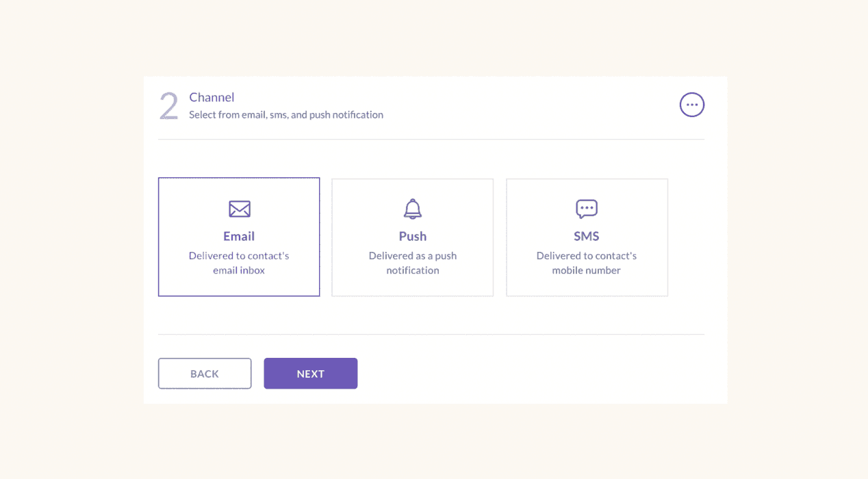
Task: Click the bold Email title label
Action: tap(239, 236)
